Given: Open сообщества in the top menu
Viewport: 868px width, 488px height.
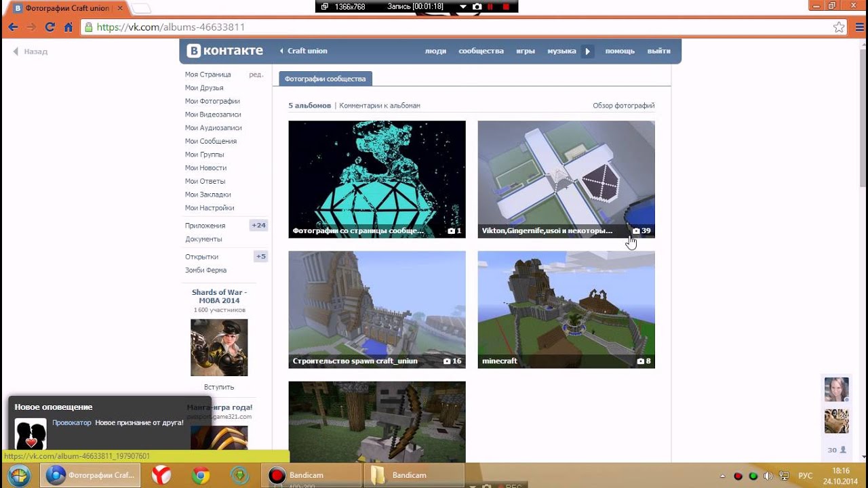Looking at the screenshot, I should tap(481, 51).
